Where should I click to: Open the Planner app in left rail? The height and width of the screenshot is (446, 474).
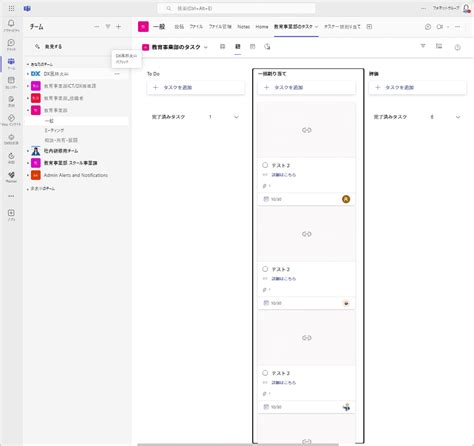point(11,177)
